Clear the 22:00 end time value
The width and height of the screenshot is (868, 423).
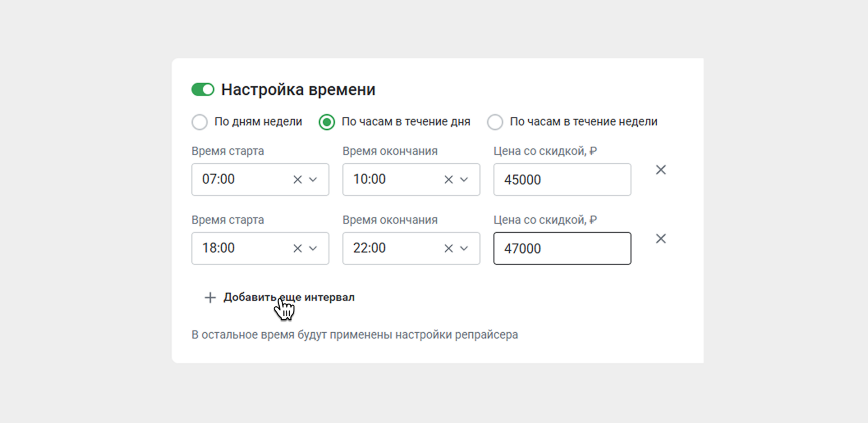click(x=448, y=248)
